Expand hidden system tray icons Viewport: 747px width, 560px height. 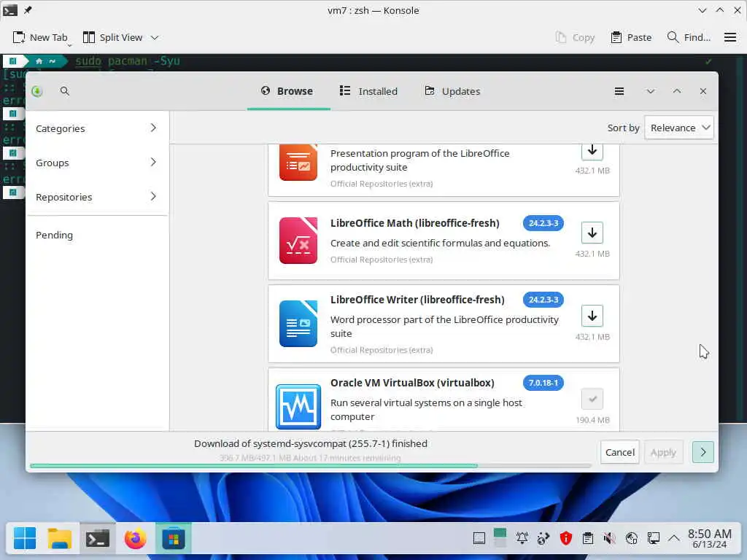click(x=673, y=538)
